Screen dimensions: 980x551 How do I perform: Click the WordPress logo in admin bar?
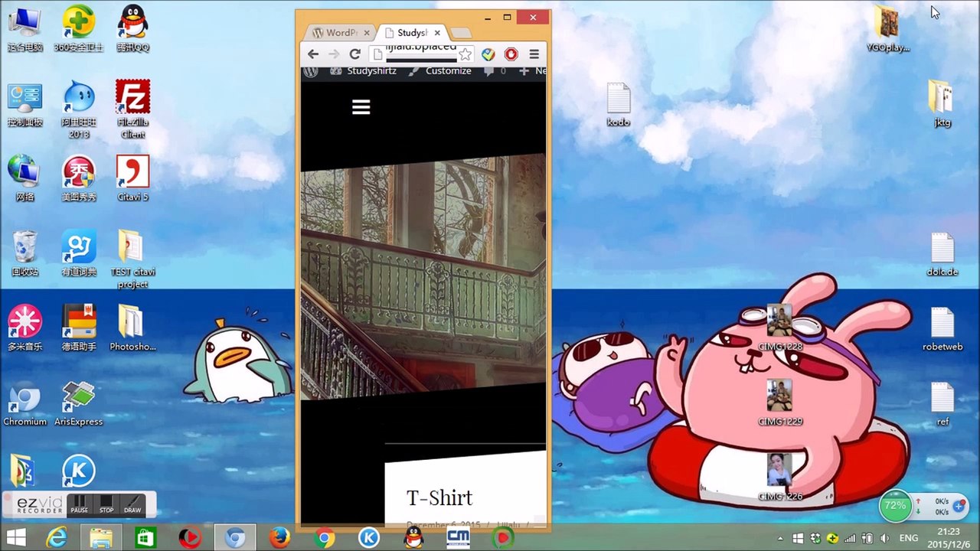click(x=310, y=71)
